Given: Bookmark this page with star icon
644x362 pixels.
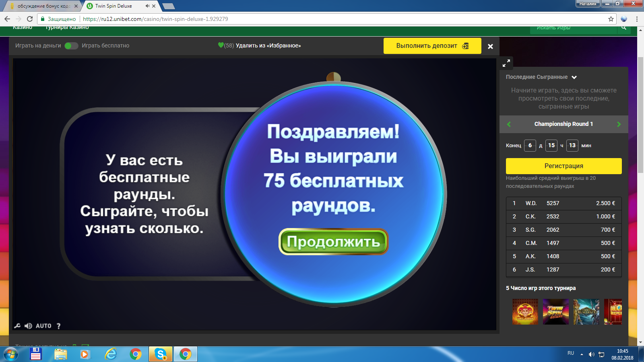Looking at the screenshot, I should [611, 19].
